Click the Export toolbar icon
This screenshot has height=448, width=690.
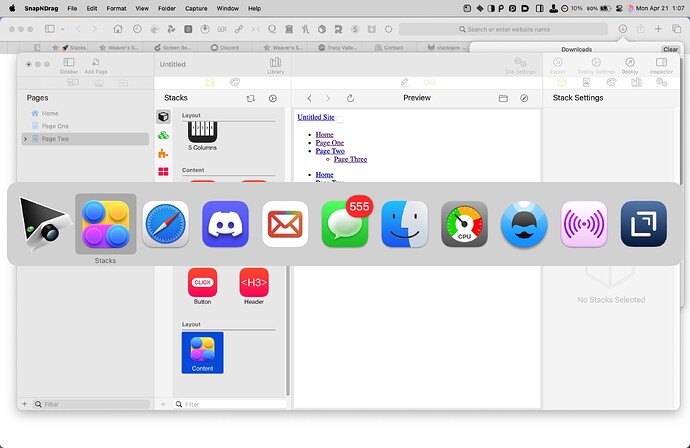click(x=558, y=65)
